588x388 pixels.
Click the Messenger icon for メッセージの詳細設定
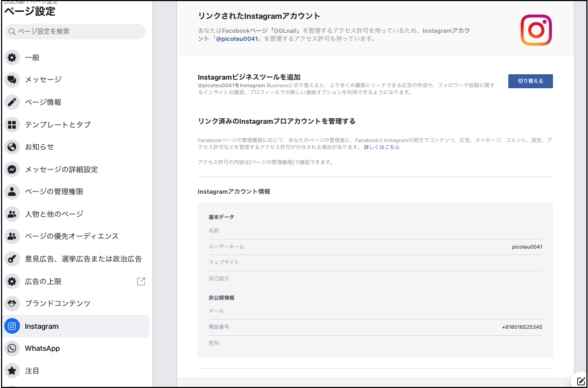pyautogui.click(x=12, y=169)
